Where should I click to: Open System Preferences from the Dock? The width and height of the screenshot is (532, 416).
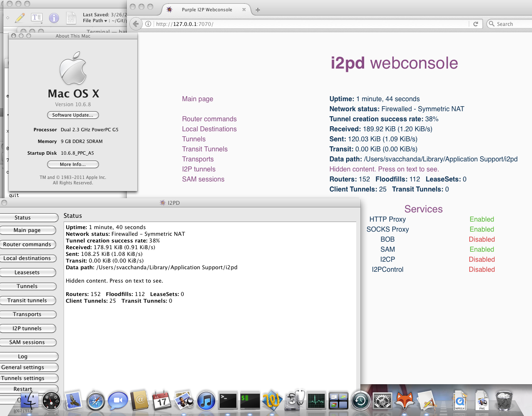382,401
